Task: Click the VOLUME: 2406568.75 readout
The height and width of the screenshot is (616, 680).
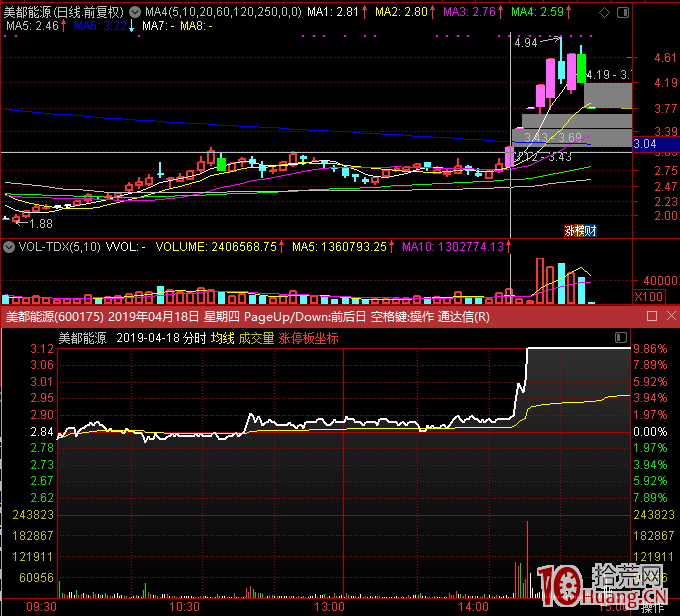Action: 216,247
